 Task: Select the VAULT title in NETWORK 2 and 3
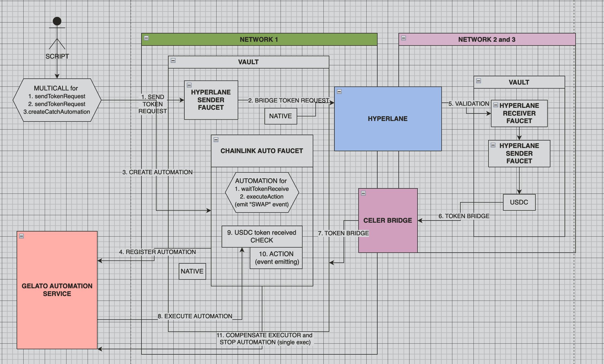[519, 82]
